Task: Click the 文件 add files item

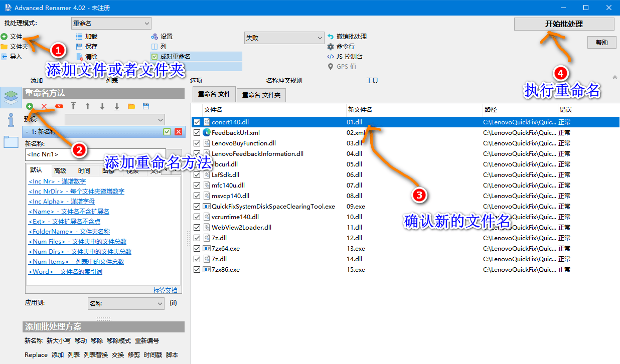Action: [12, 37]
